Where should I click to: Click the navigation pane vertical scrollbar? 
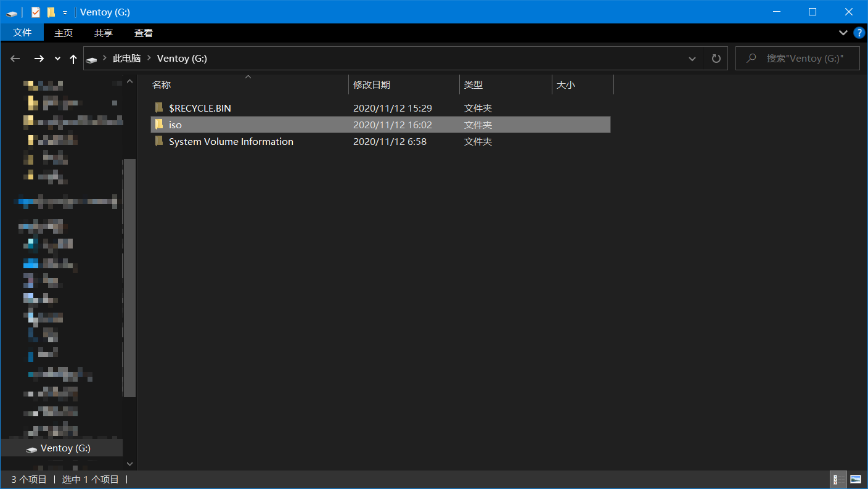click(x=129, y=277)
